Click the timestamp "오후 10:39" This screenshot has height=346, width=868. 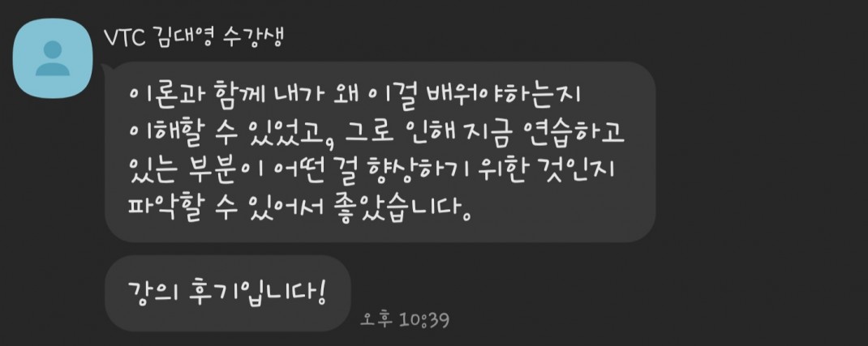(405, 319)
